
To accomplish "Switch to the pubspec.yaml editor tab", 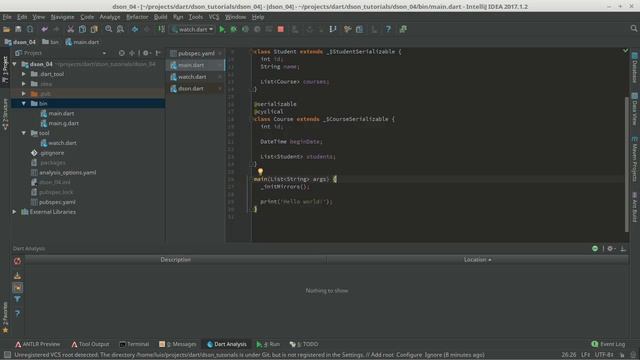I will tap(196, 53).
